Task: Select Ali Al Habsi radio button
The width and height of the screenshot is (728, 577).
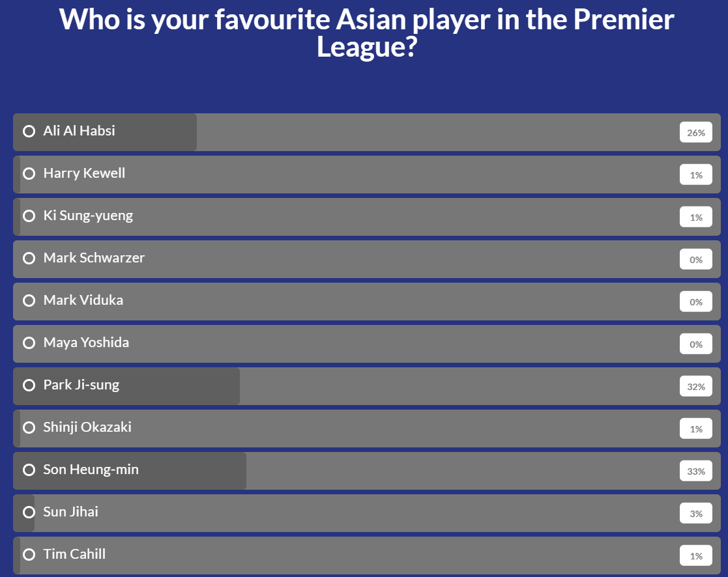Action: click(x=29, y=132)
